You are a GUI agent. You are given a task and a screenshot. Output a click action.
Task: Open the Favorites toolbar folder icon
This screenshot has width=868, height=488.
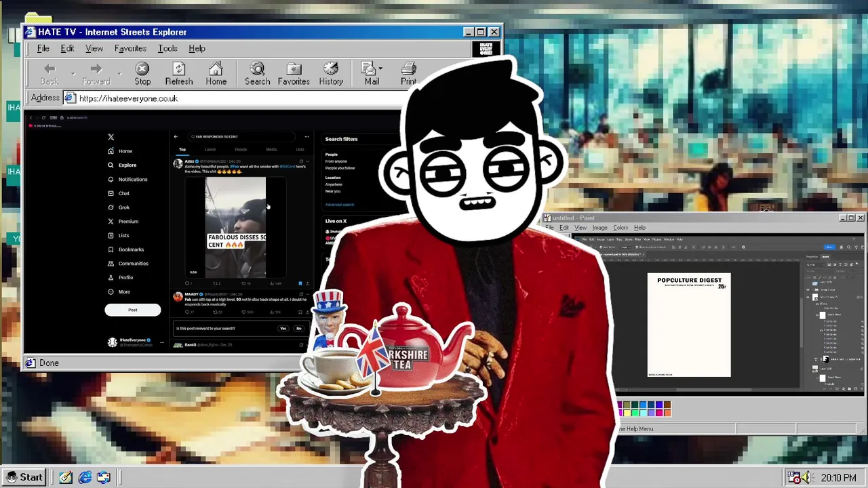pos(294,74)
